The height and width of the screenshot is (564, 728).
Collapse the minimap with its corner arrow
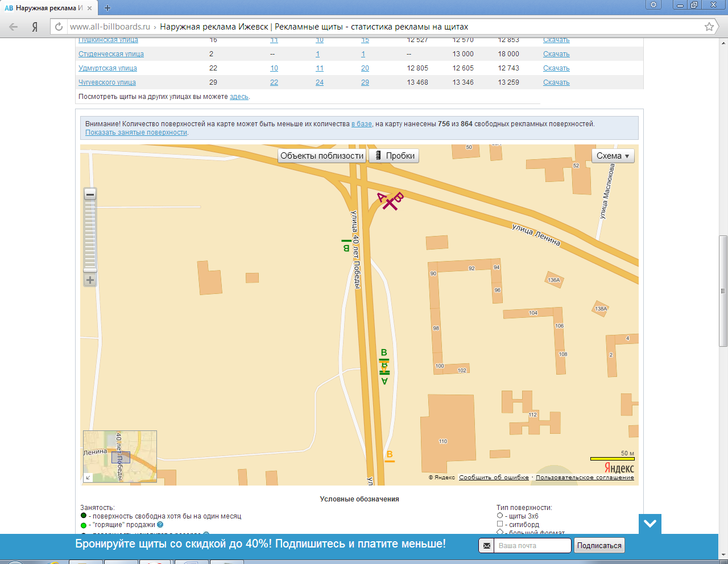click(88, 478)
